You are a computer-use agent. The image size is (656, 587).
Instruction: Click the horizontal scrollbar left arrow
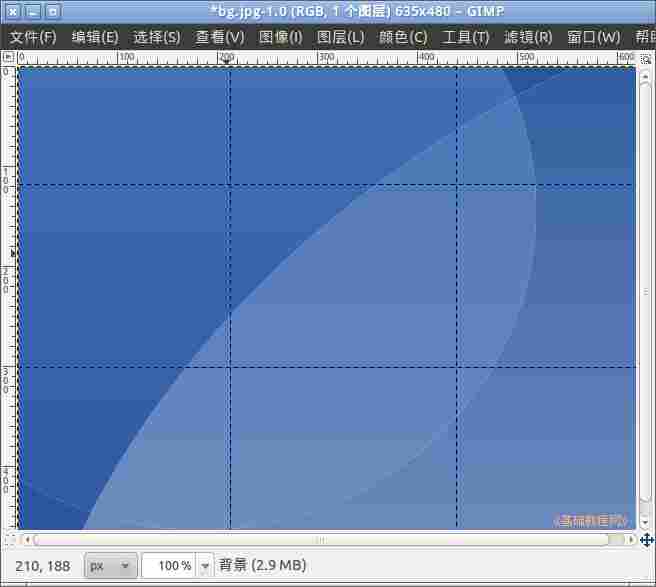click(x=25, y=540)
